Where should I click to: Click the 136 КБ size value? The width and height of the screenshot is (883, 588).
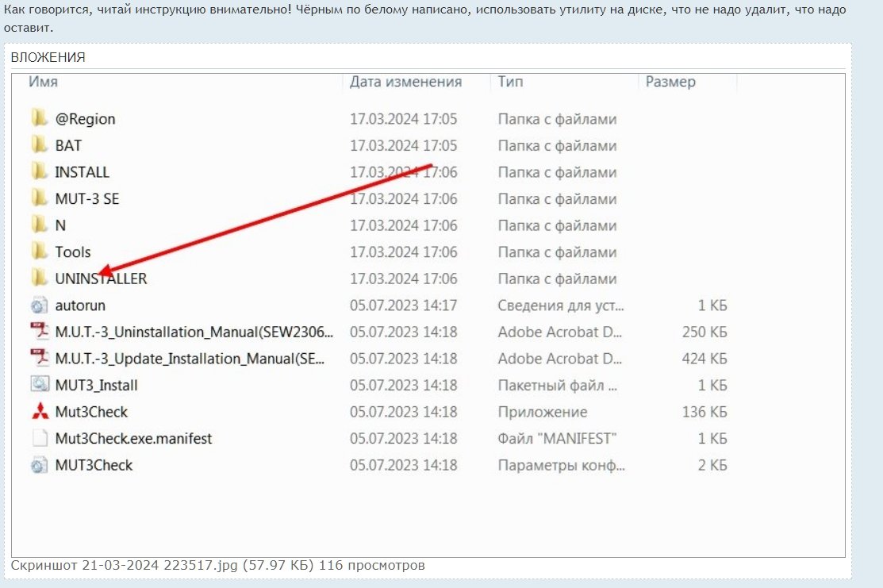[704, 412]
